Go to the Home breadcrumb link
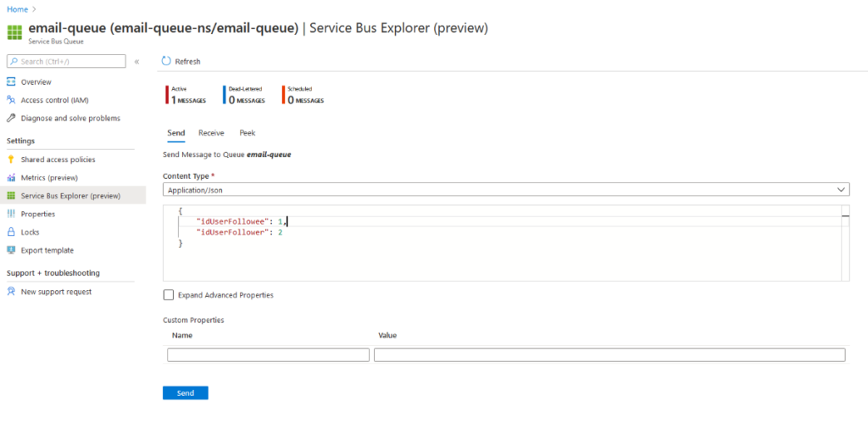Screen dimensions: 868x424 coord(15,9)
